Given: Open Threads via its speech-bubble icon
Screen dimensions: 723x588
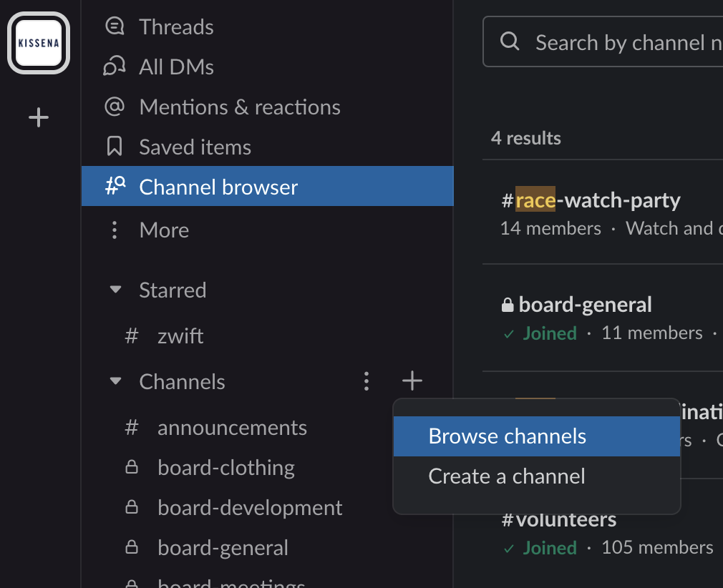Looking at the screenshot, I should pos(115,26).
